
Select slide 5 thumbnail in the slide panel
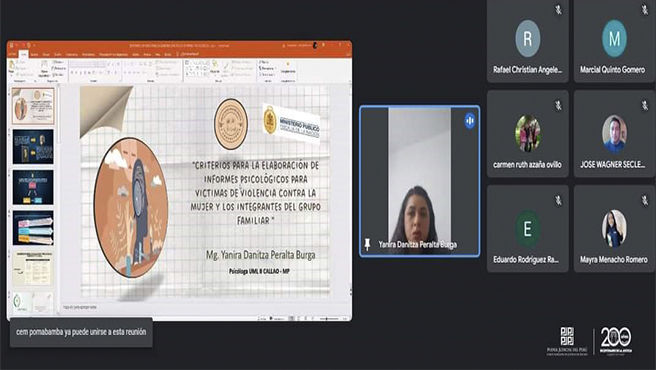coord(33,268)
